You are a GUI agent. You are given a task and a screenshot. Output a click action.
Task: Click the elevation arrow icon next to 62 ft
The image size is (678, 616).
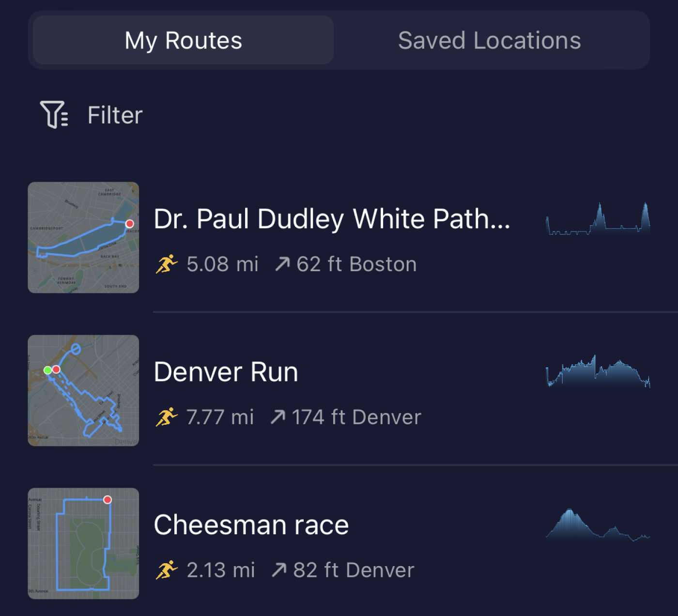[282, 264]
